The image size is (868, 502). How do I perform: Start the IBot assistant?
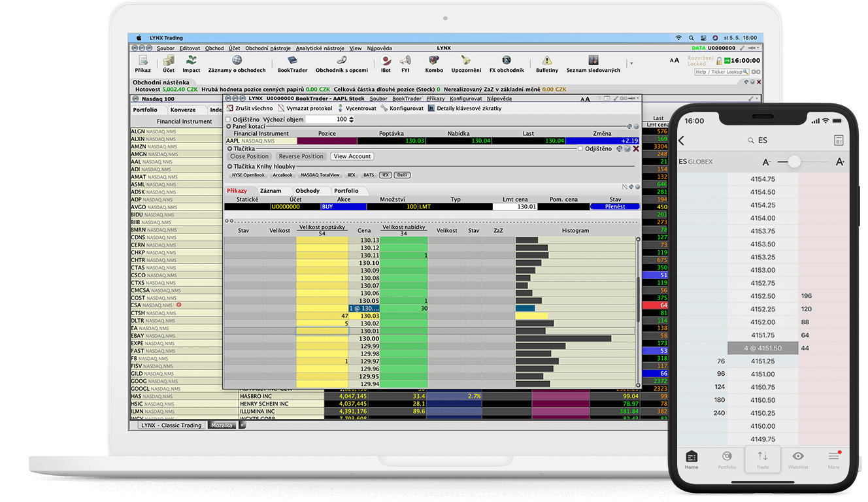click(x=386, y=63)
